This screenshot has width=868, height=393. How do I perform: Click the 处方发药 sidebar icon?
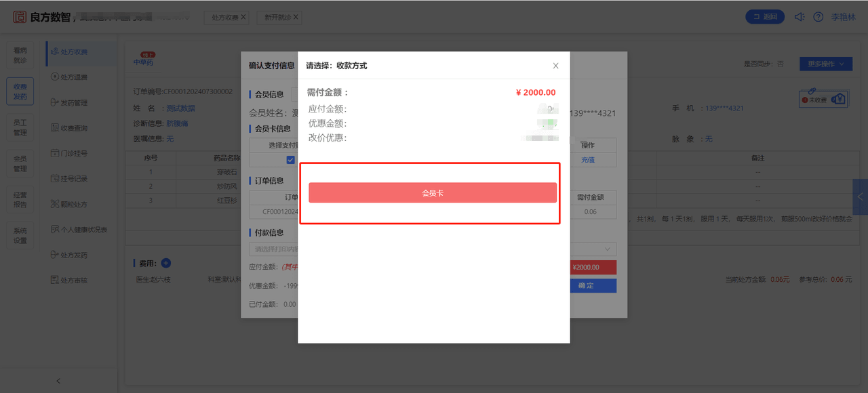tap(55, 255)
